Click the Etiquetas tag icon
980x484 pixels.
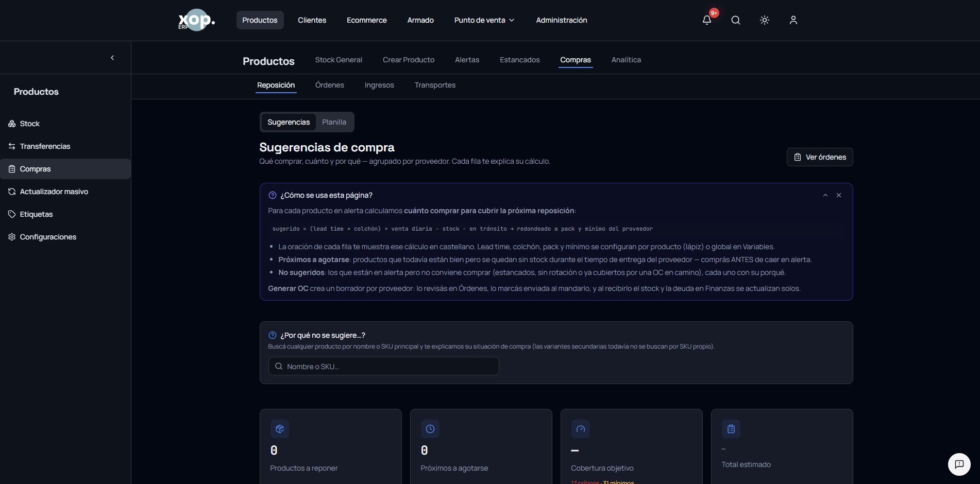pyautogui.click(x=12, y=214)
